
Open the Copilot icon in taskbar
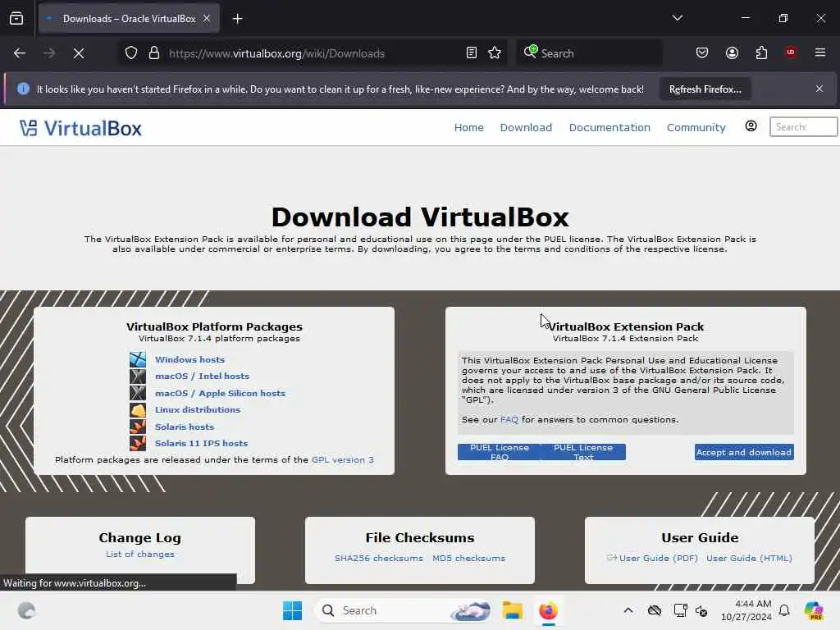(x=813, y=610)
